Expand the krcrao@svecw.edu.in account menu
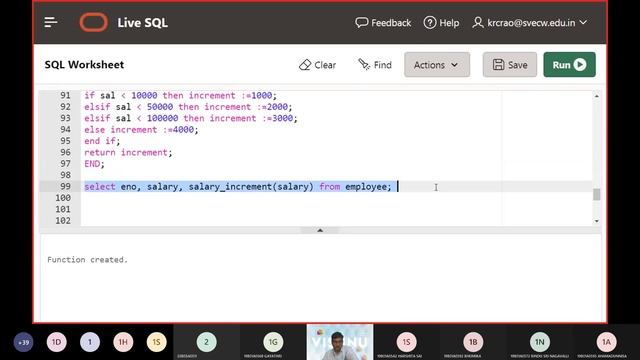Screen dimensions: 640x360 click(530, 23)
